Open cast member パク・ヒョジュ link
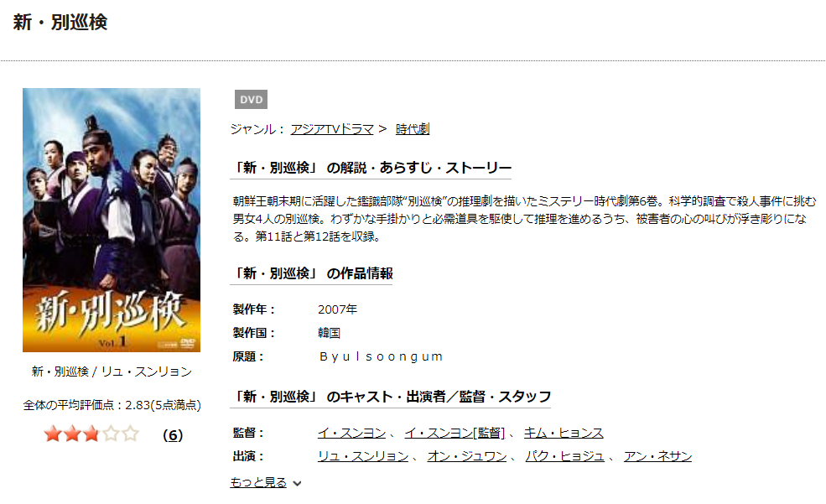 coord(564,456)
